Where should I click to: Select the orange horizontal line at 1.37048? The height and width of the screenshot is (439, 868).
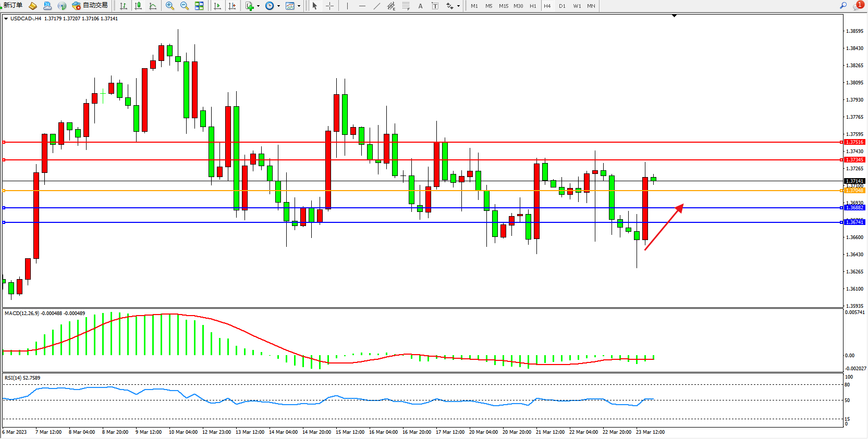click(x=417, y=191)
